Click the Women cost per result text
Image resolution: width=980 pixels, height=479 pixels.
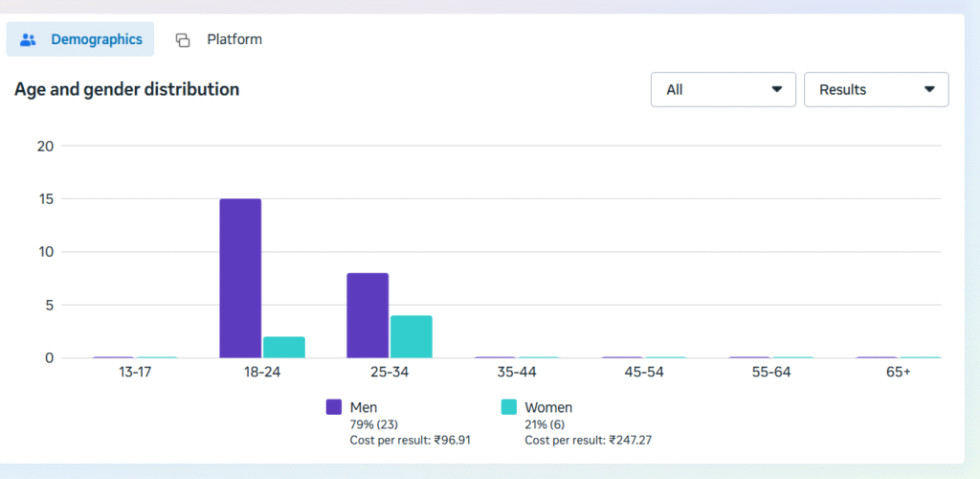pos(588,440)
